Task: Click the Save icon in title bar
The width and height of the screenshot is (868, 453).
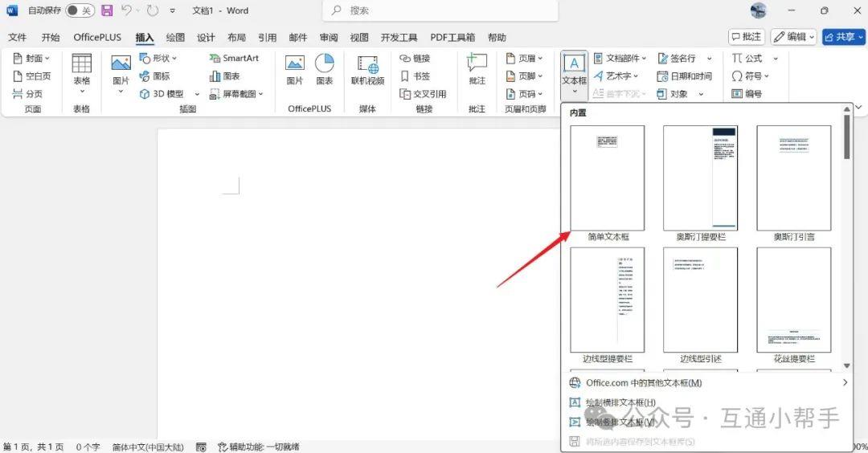Action: click(107, 10)
